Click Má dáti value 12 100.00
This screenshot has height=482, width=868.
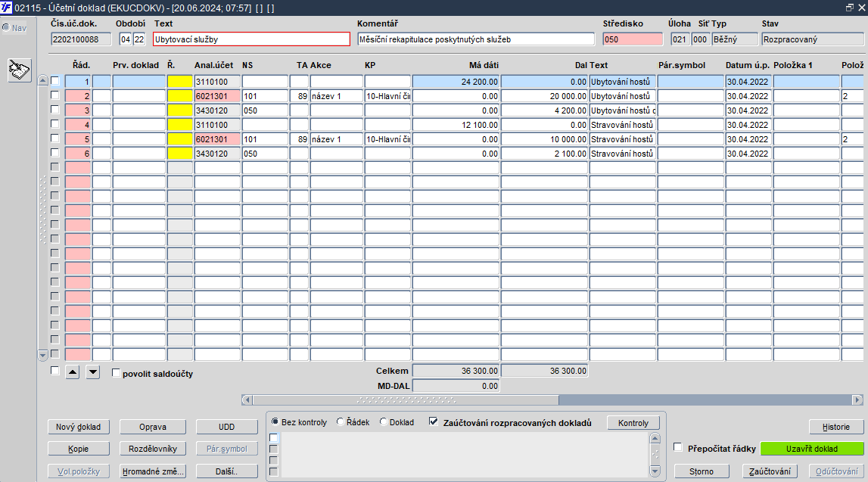(x=456, y=125)
